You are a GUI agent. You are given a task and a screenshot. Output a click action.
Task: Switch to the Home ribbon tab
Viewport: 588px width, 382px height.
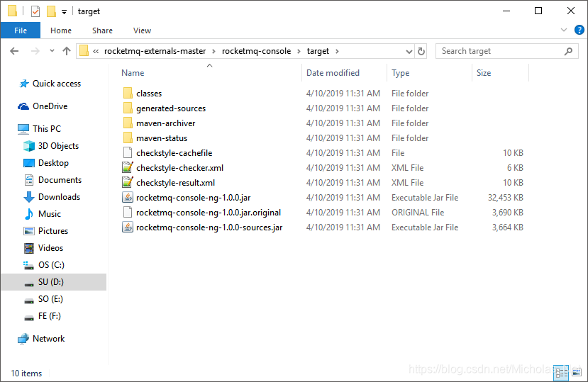(x=61, y=30)
